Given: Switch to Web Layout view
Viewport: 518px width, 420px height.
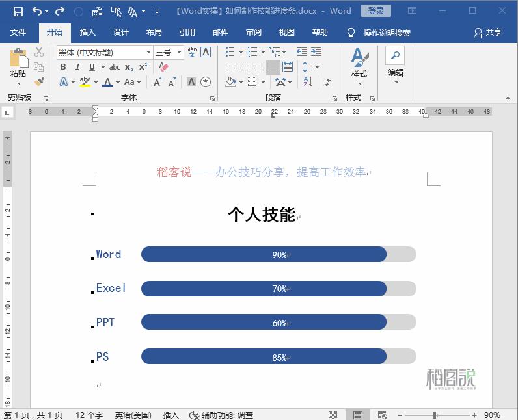Looking at the screenshot, I should coord(382,415).
